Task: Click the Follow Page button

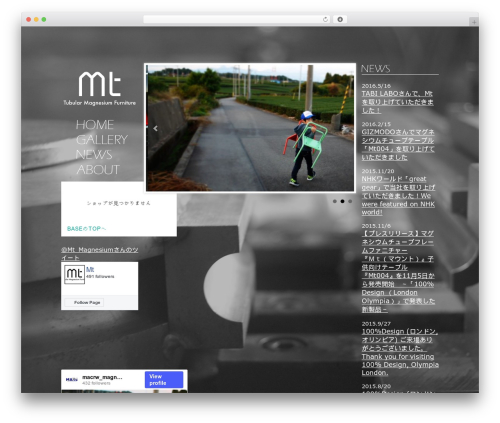Action: [x=84, y=302]
